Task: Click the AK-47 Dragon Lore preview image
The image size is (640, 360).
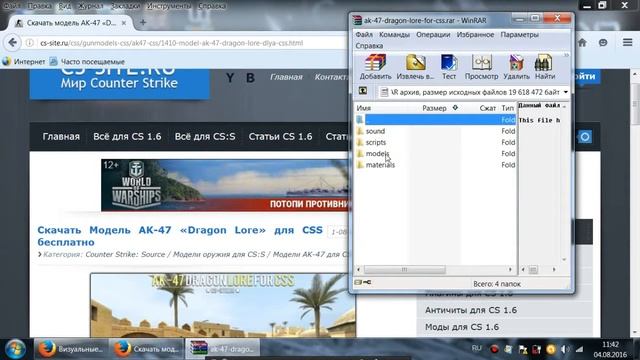Action: point(223,305)
